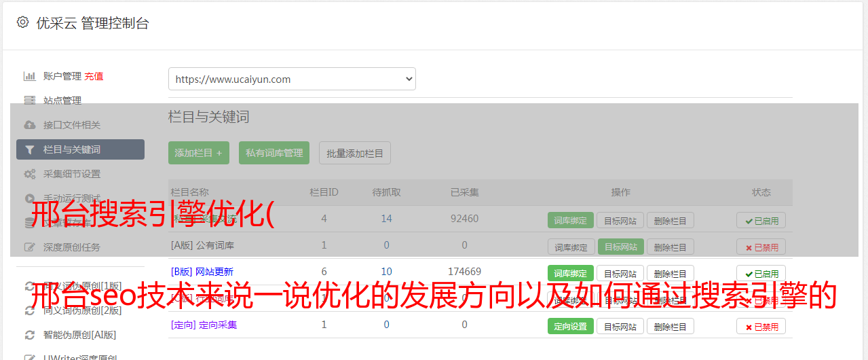Open 智能伪原创[AI版] in the sidebar
Viewport: 868px width, 360px height.
(79, 335)
